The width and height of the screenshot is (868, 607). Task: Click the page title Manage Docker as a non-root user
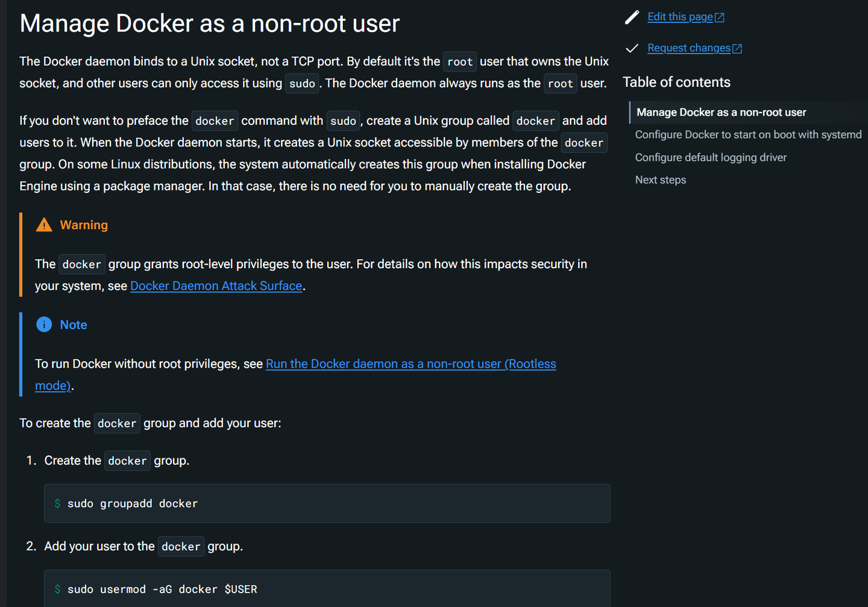click(x=209, y=24)
